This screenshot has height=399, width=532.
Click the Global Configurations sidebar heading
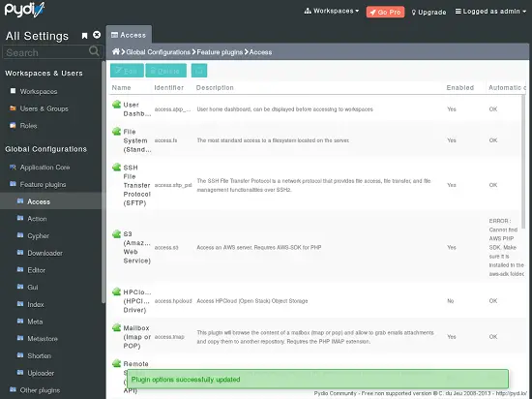tap(45, 149)
